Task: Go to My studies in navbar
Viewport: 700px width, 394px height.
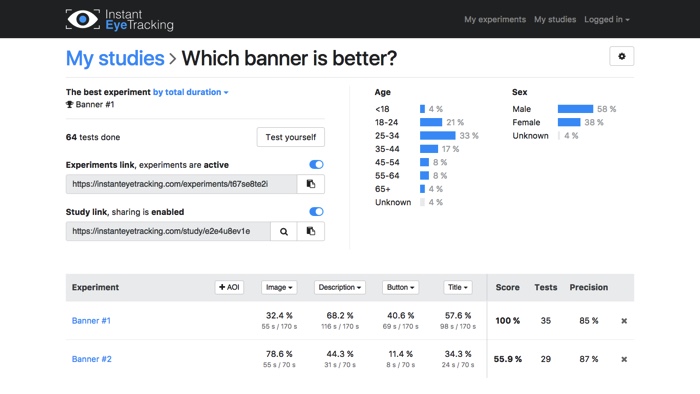Action: click(555, 20)
